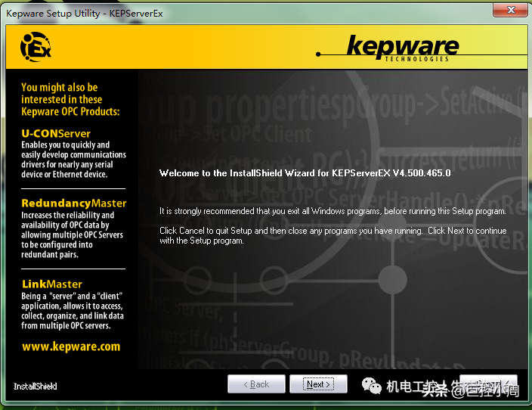This screenshot has height=410, width=532.
Task: Click the partly hidden Cancel button
Action: [490, 384]
